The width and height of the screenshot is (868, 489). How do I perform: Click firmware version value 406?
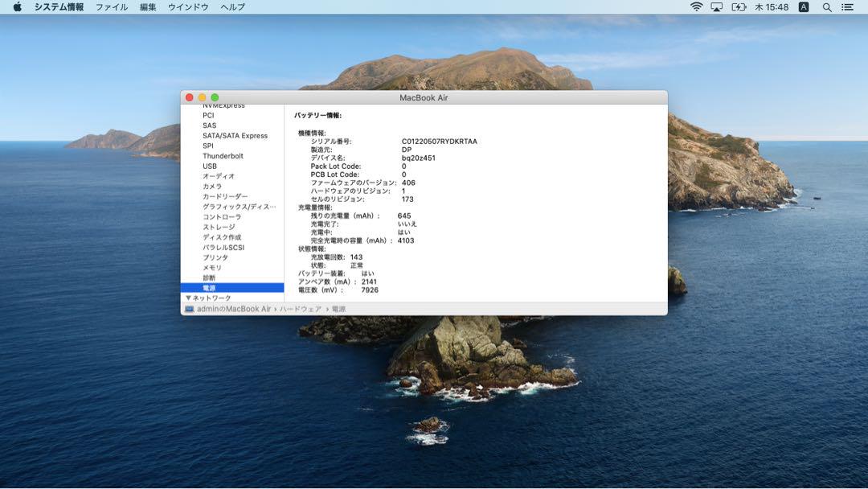click(408, 183)
